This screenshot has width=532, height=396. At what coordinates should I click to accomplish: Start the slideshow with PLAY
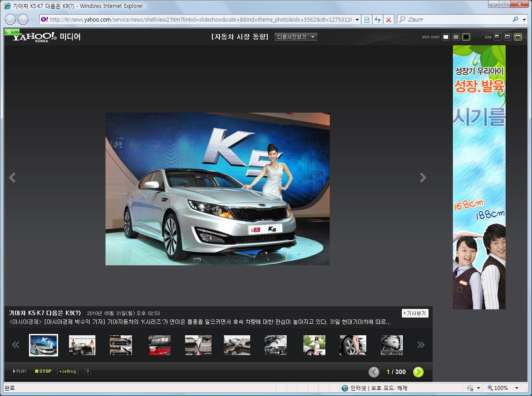click(x=20, y=371)
